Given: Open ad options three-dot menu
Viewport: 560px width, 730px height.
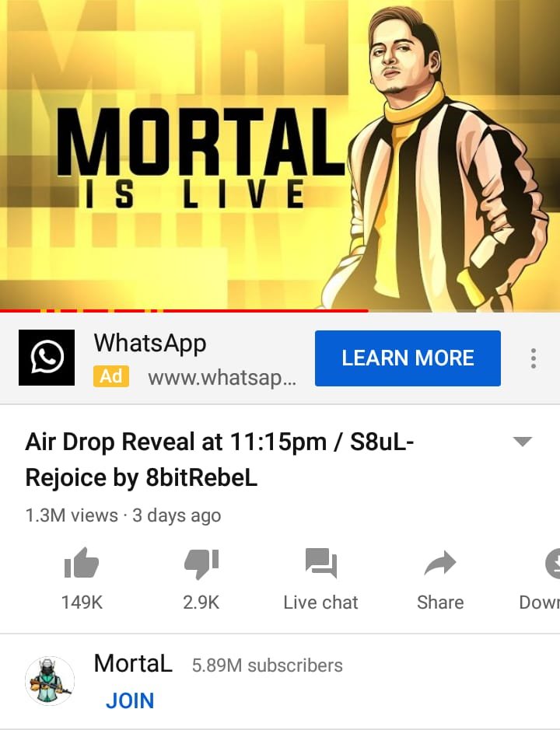Looking at the screenshot, I should pyautogui.click(x=534, y=358).
